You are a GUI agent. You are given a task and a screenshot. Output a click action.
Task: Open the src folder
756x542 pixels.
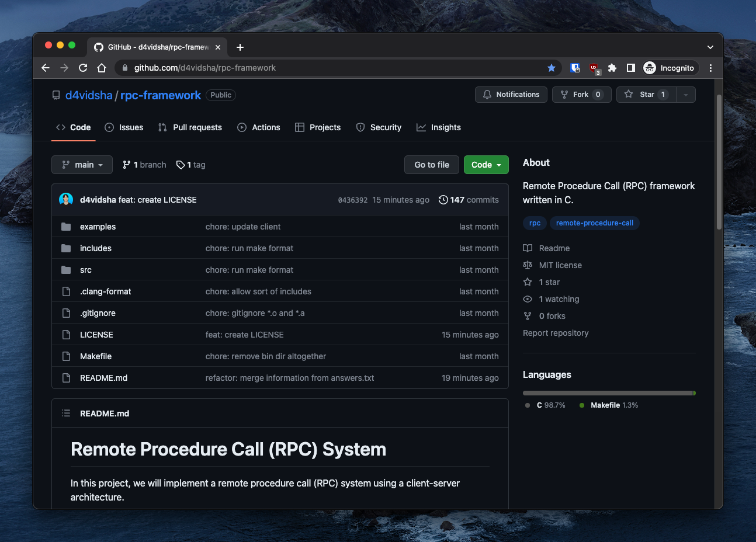[86, 270]
